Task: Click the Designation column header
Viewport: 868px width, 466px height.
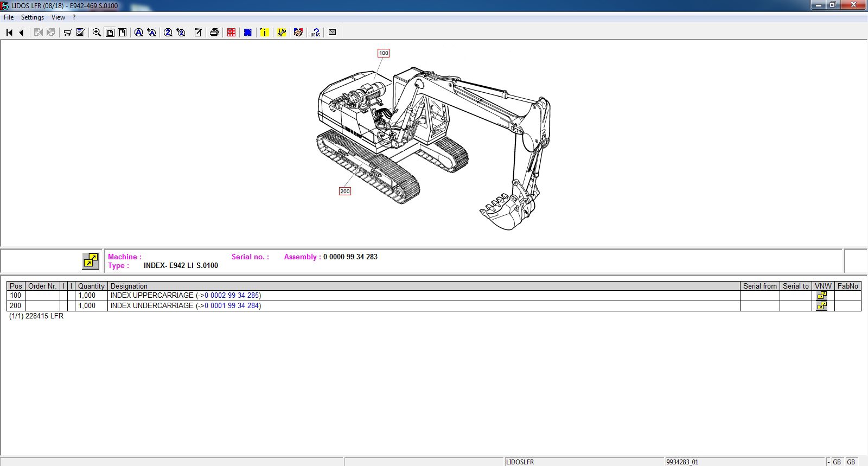Action: 424,286
